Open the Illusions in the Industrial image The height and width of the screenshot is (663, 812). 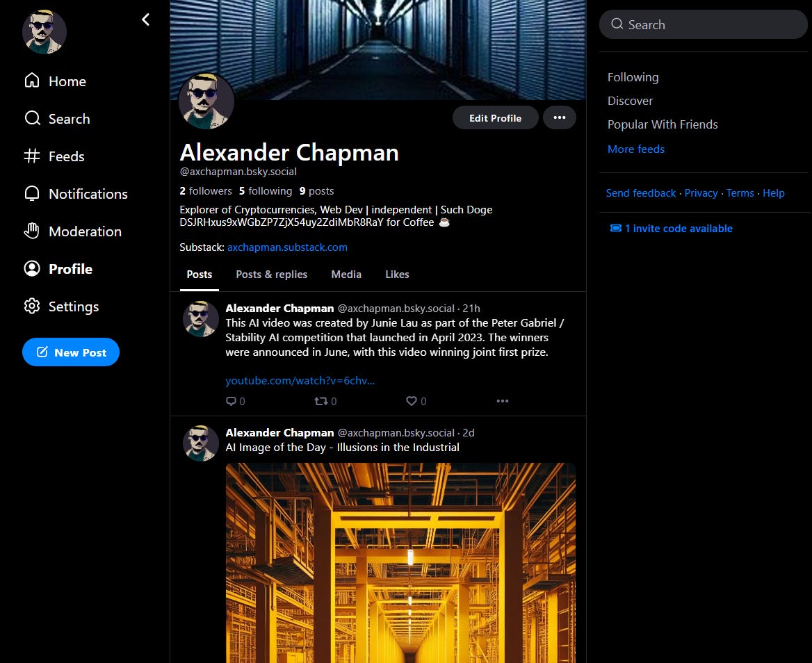pos(400,563)
